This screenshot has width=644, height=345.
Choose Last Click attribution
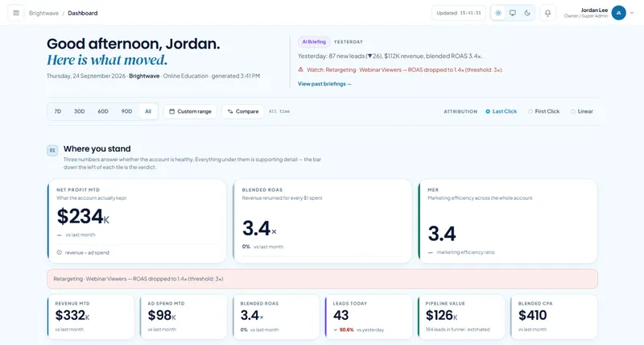(x=501, y=111)
